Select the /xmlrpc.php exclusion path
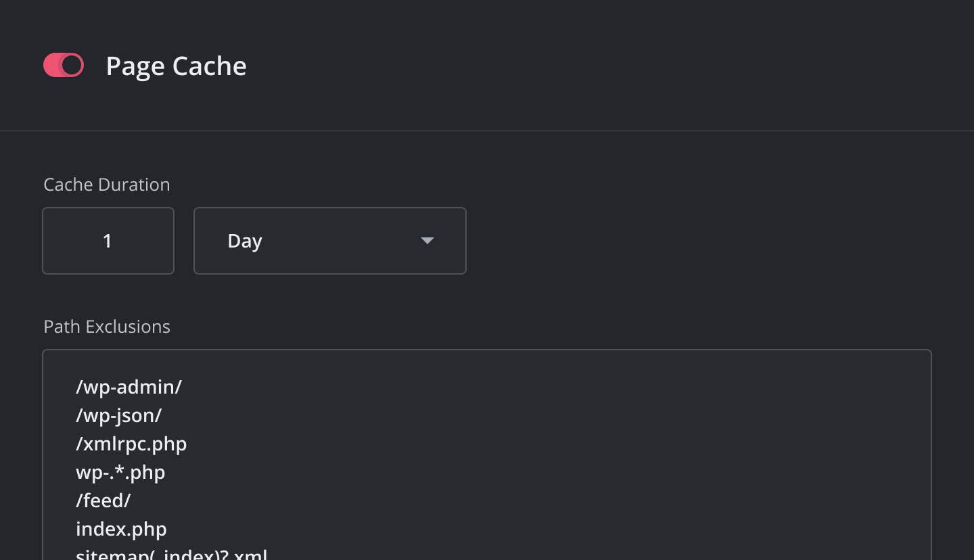974x560 pixels. click(131, 444)
